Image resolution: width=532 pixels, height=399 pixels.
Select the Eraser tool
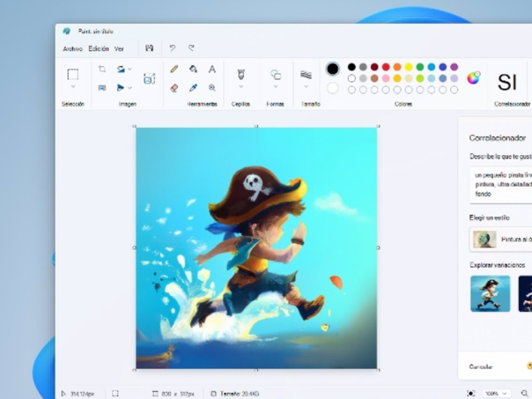coord(174,88)
